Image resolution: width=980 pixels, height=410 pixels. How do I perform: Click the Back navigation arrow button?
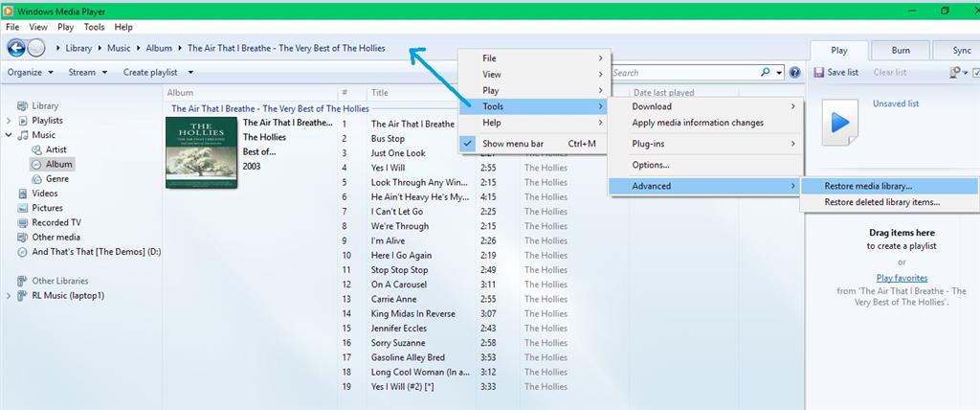(15, 48)
